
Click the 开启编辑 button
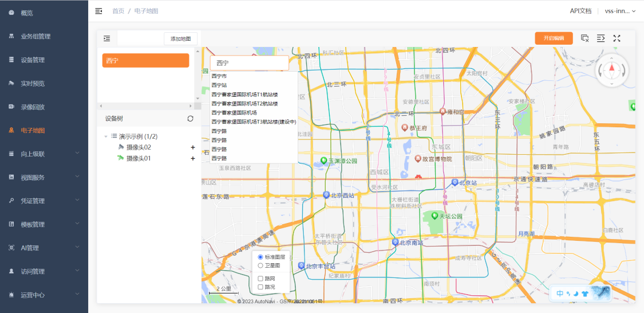click(554, 38)
